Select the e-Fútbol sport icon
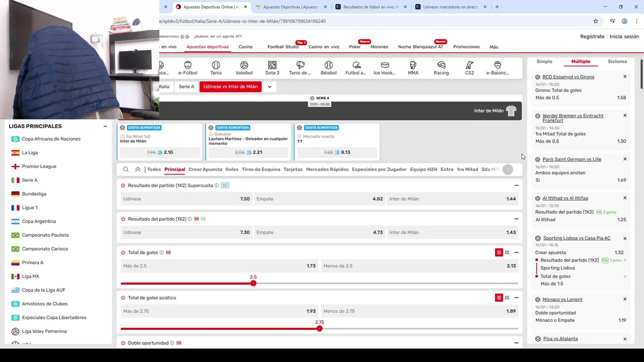The height and width of the screenshot is (362, 644). point(188,68)
